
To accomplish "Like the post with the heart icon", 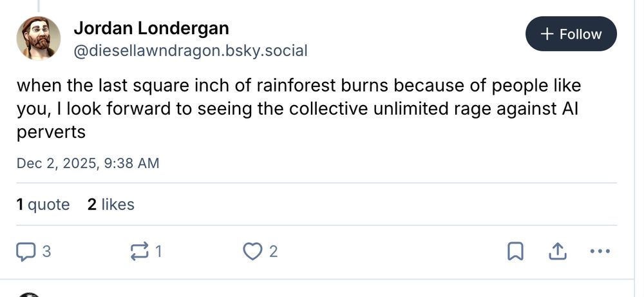I will tap(252, 251).
